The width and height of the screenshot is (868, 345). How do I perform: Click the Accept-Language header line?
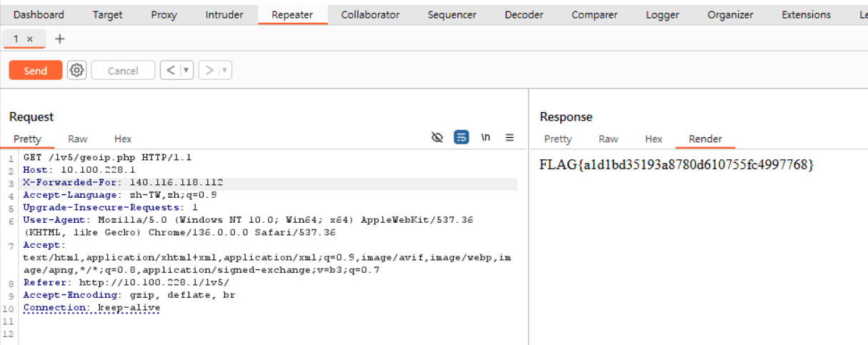[120, 195]
